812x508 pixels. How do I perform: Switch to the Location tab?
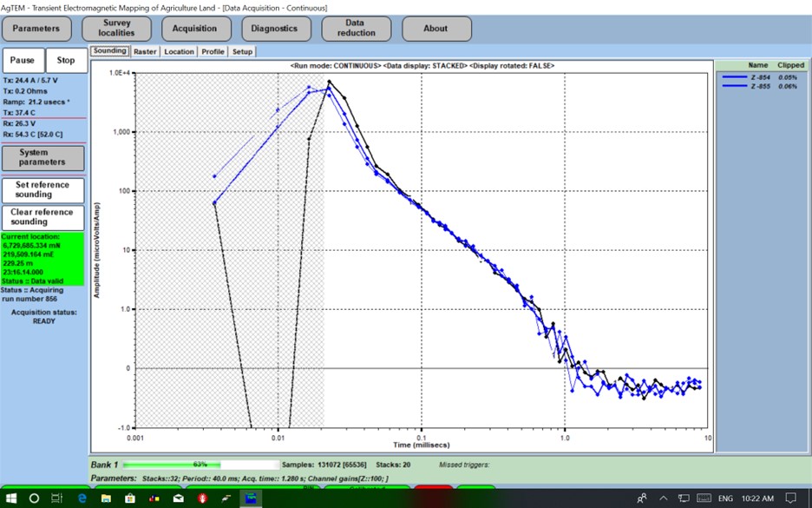tap(180, 51)
